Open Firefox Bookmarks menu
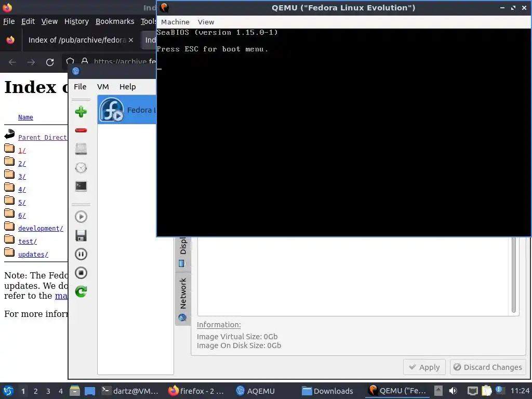This screenshot has width=532, height=399. [x=115, y=21]
